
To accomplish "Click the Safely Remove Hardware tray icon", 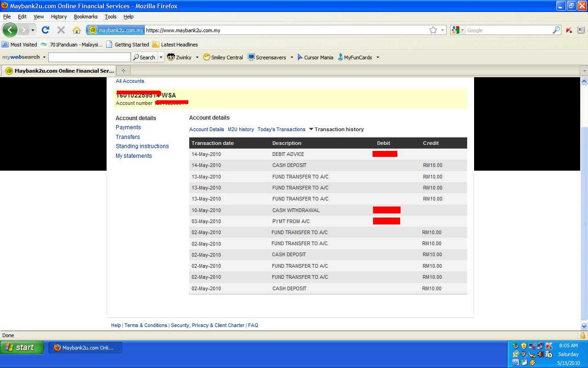I will [x=515, y=345].
